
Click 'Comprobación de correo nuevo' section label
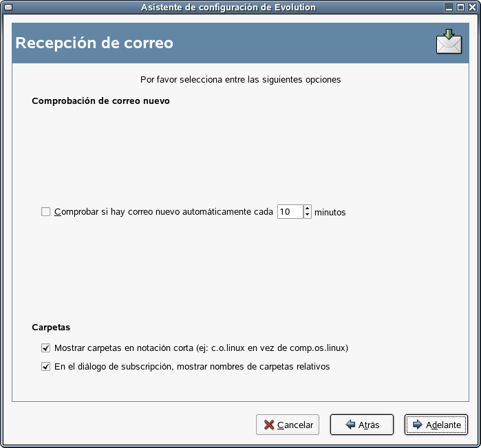click(x=100, y=101)
